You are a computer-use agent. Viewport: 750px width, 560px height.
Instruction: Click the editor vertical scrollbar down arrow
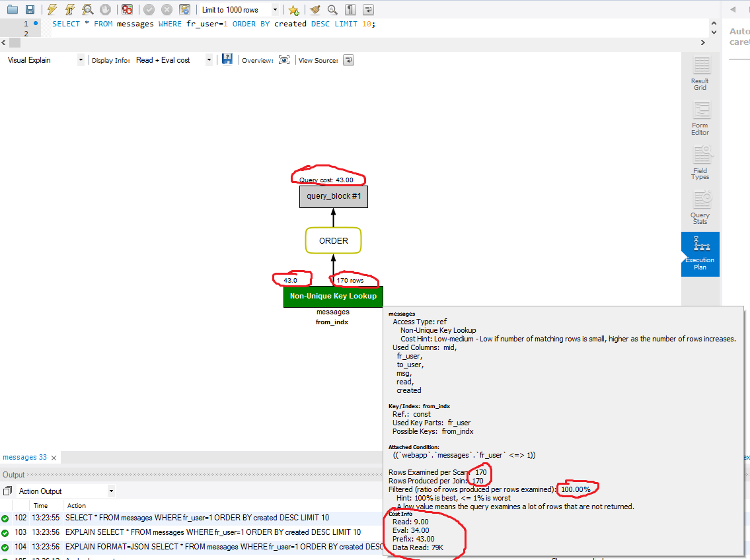coord(714,32)
